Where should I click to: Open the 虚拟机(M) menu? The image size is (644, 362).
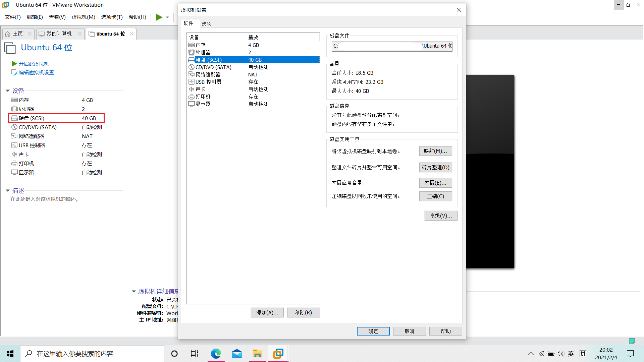tap(83, 17)
